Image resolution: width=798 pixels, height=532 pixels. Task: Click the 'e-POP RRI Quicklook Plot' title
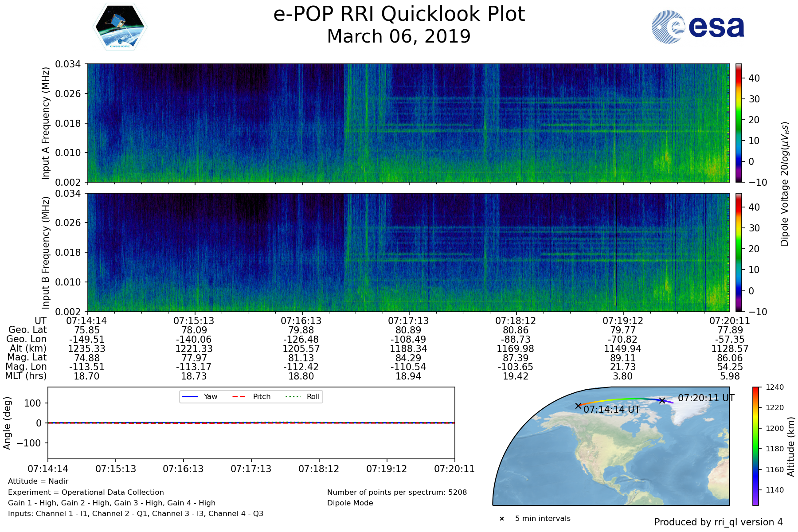coord(399,14)
